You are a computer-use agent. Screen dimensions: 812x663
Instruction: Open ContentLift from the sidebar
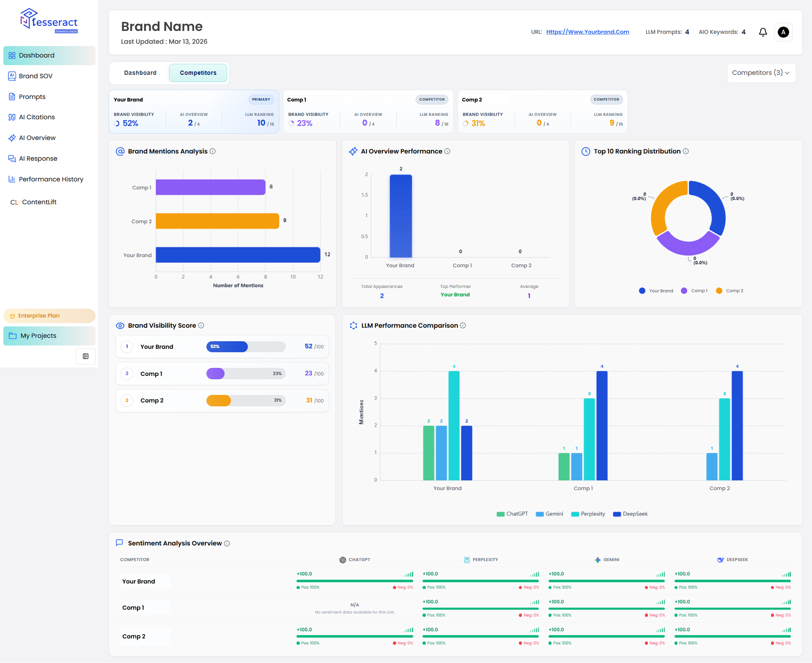pos(39,202)
